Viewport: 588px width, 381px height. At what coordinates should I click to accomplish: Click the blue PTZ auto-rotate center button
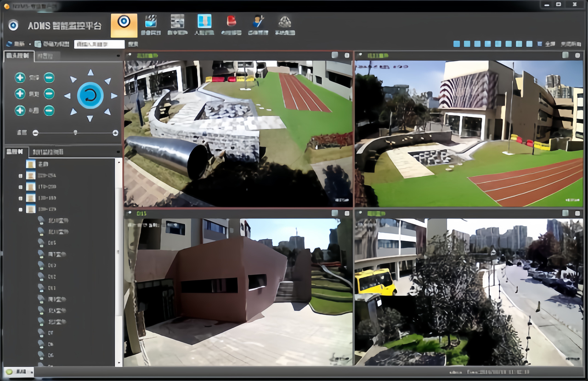click(x=90, y=95)
